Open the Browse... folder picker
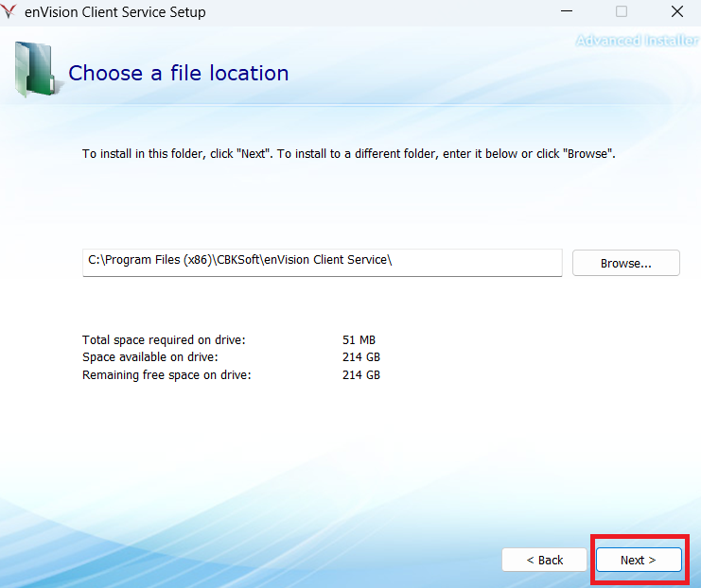 [x=626, y=263]
